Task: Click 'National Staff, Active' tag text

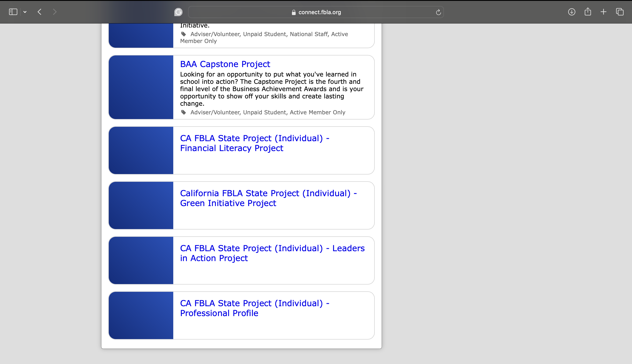Action: [x=319, y=34]
